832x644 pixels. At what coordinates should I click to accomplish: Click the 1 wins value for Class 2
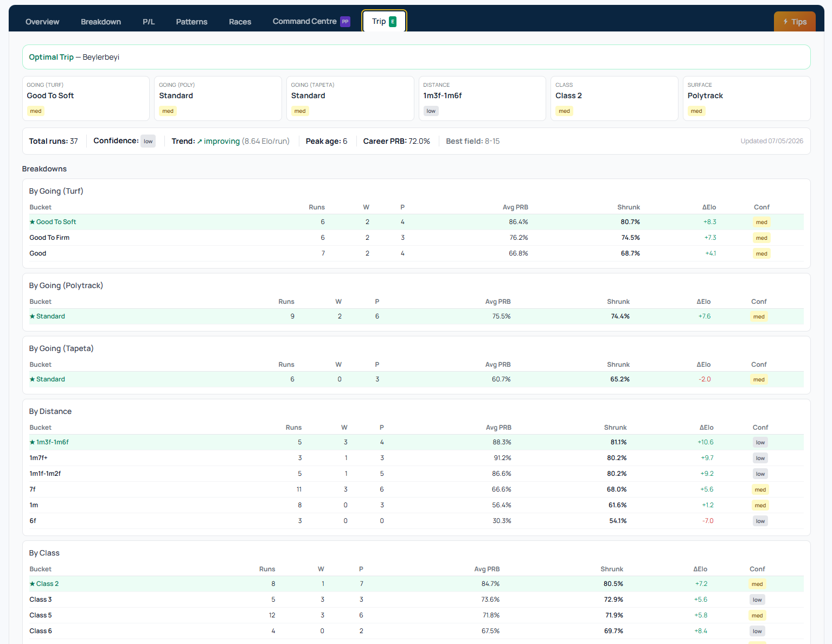(x=323, y=584)
